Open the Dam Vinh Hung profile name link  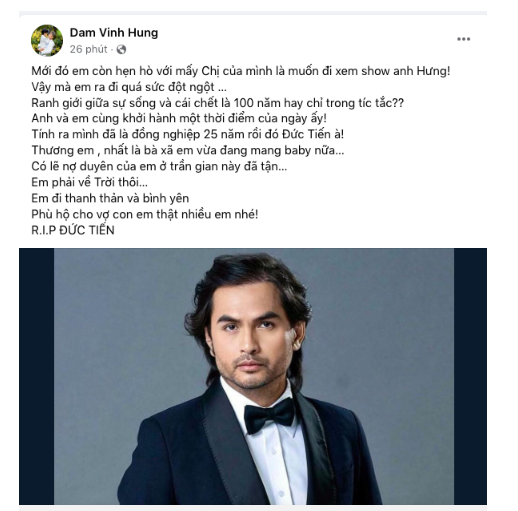coord(114,33)
